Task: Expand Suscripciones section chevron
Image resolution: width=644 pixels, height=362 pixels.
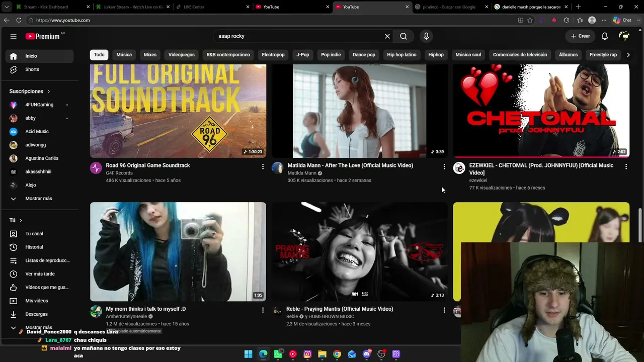Action: [x=49, y=92]
